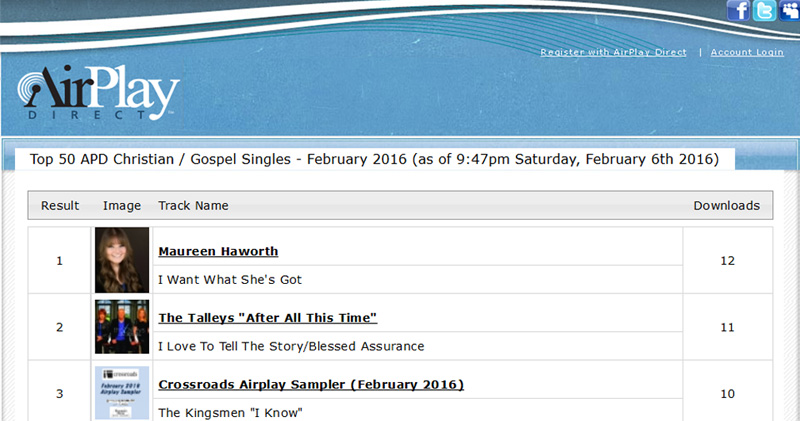
Task: Select track "I Want What She's Got"
Action: click(x=230, y=280)
